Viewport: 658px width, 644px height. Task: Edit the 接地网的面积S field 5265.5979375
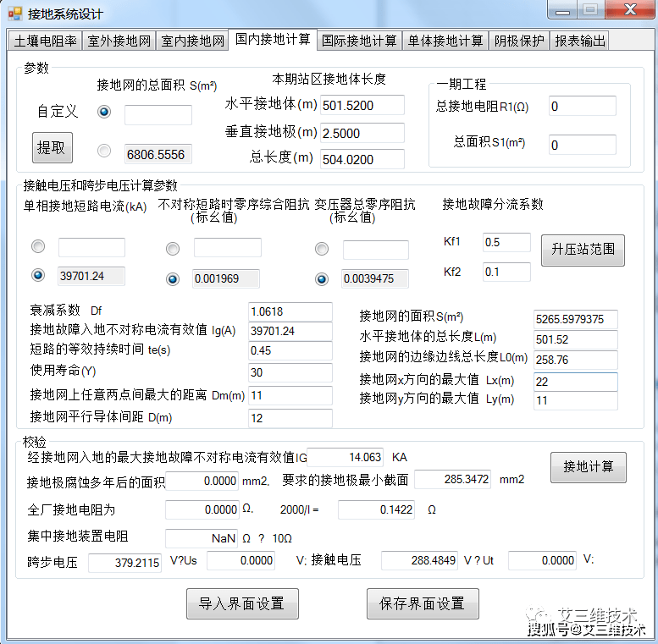(575, 320)
